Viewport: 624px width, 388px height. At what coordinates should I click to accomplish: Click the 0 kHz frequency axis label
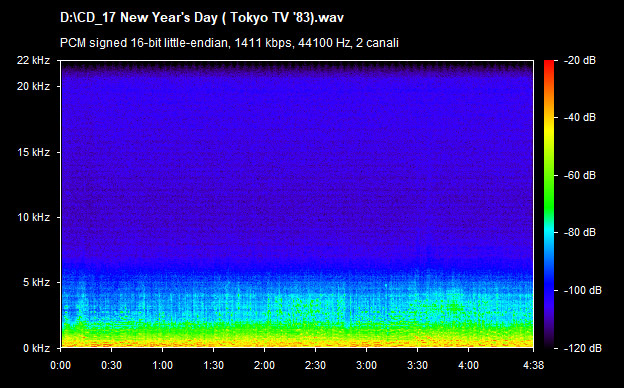[x=36, y=348]
